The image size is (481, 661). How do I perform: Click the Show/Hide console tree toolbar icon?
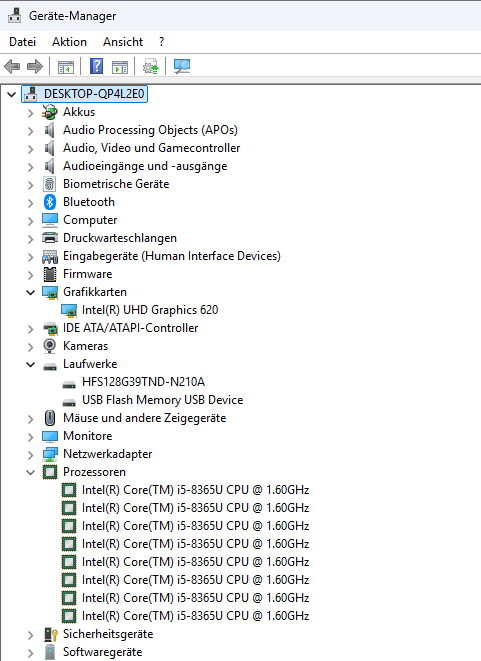click(66, 67)
